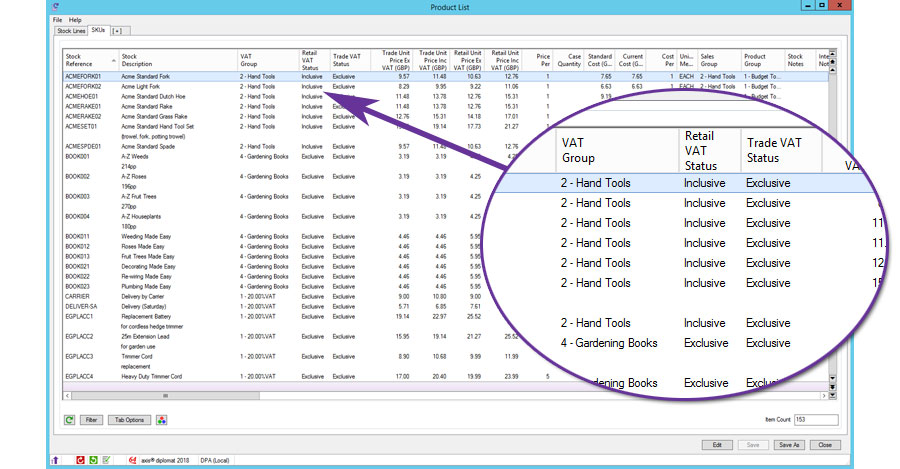Click the greyed-out Save button
Image resolution: width=900 pixels, height=469 pixels.
tap(753, 445)
